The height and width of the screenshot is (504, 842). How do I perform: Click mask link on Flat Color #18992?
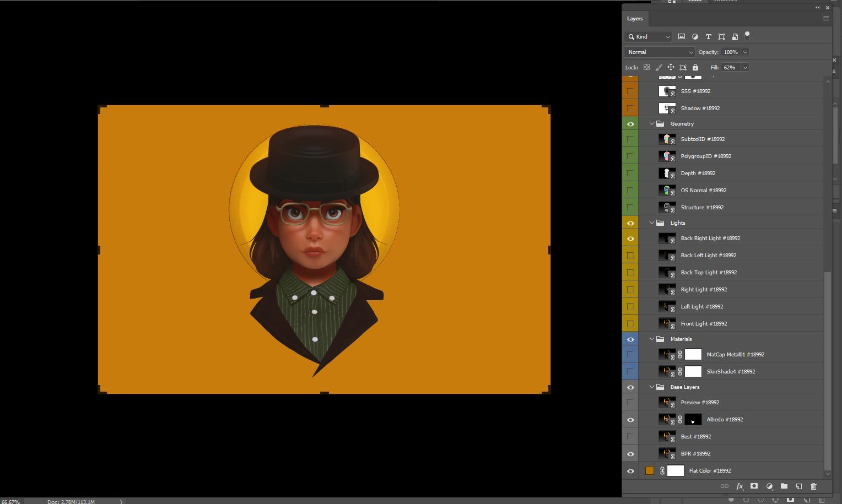662,471
